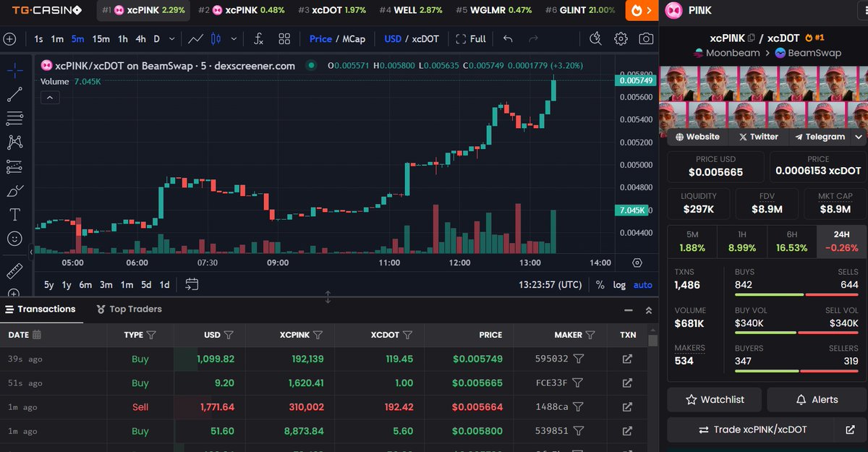Open the token Telegram link

820,137
